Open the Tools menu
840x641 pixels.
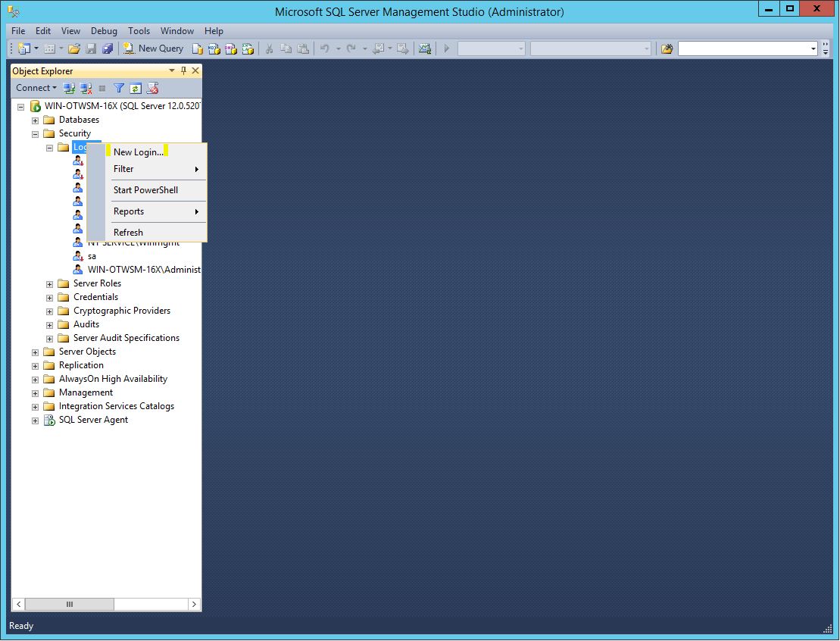(139, 31)
